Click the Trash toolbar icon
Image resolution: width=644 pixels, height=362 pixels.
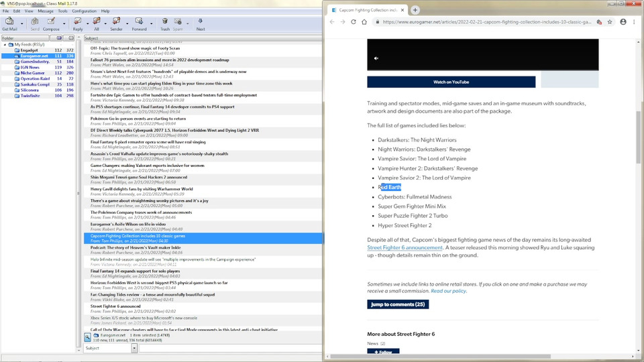pos(165,21)
